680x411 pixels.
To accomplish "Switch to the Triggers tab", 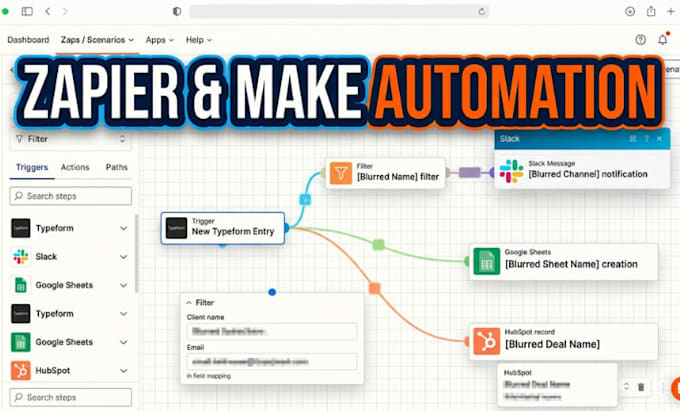I will pos(32,167).
